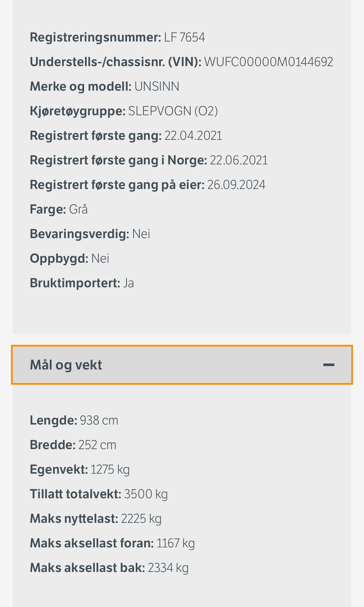Screen dimensions: 364x607
Task: Click the Tillatt totalvekt 3500 kg field
Action: [x=99, y=494]
